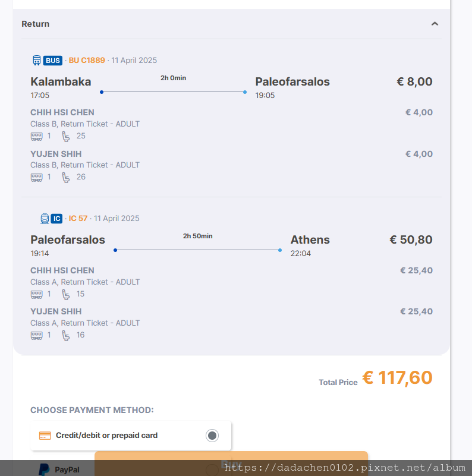Collapse the Return section chevron

click(x=435, y=24)
